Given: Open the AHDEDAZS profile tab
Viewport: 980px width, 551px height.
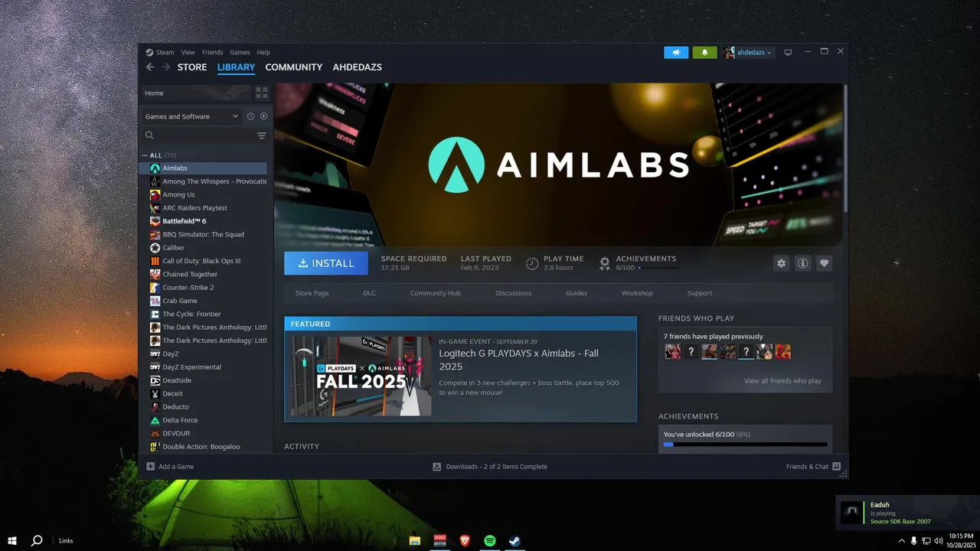Looking at the screenshot, I should tap(357, 67).
